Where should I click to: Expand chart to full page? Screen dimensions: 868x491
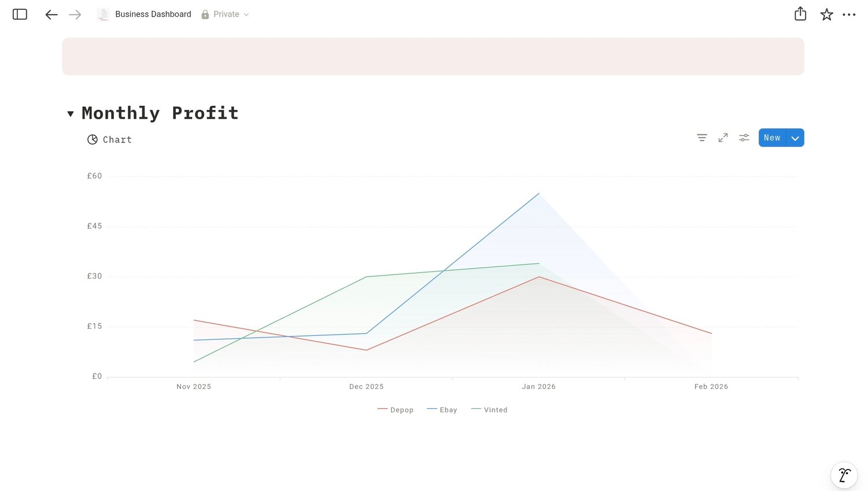pos(723,138)
